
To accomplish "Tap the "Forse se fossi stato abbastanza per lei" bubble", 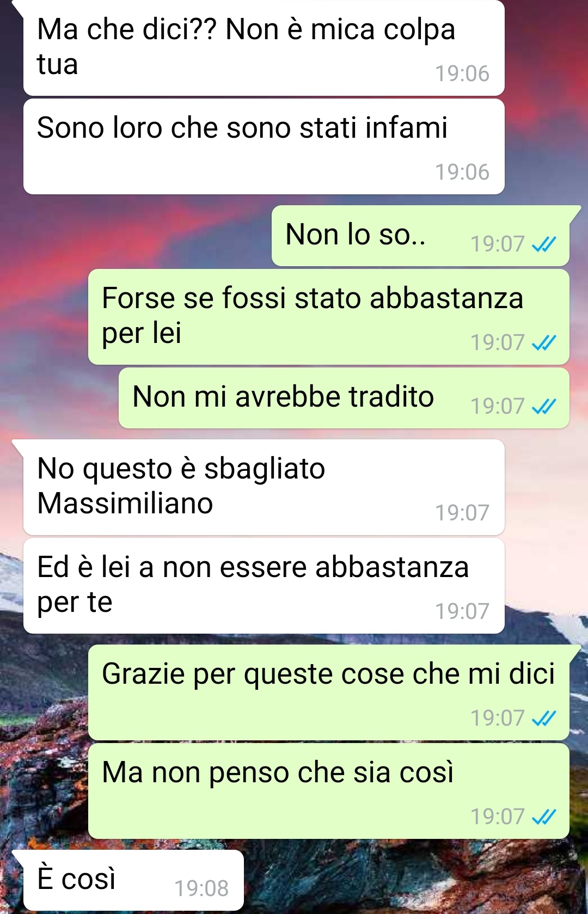I will pyautogui.click(x=328, y=317).
